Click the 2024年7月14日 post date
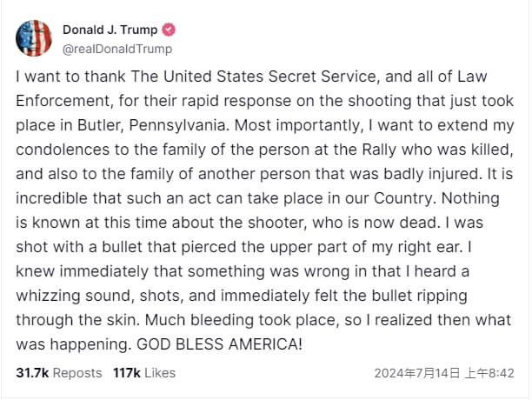 tap(416, 372)
